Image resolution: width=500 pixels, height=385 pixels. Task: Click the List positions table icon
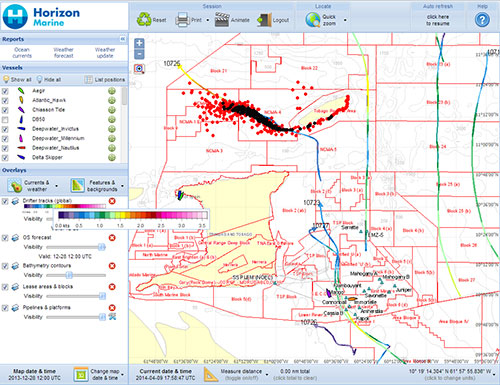88,79
